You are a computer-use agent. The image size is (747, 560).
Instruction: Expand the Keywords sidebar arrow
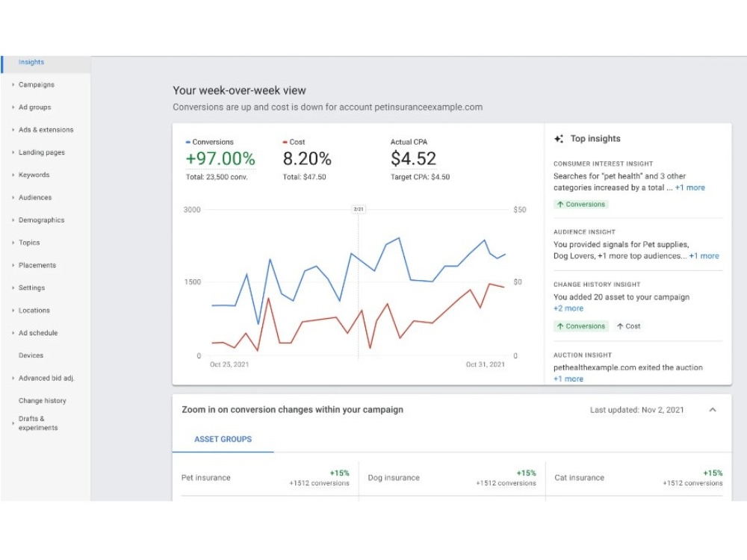(x=13, y=175)
